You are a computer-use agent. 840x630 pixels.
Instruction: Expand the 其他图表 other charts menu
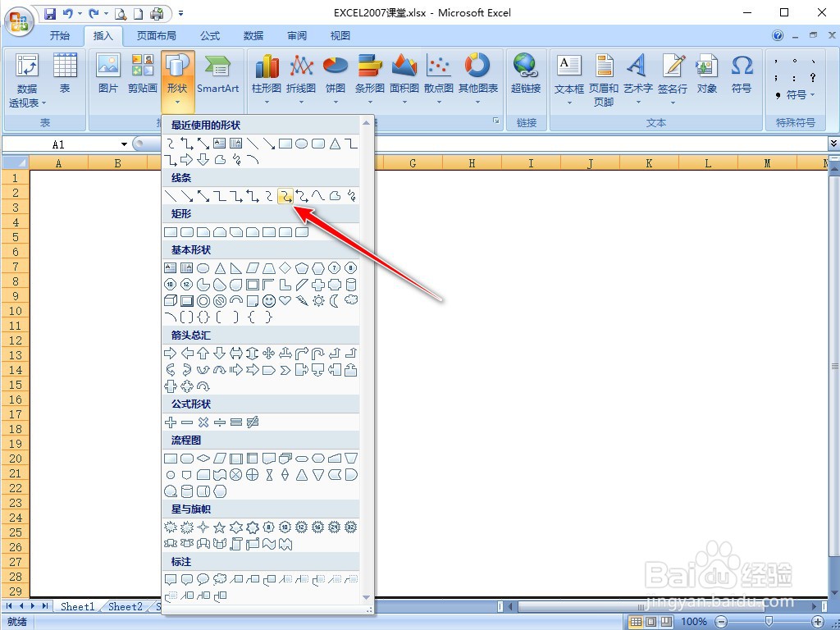[478, 80]
